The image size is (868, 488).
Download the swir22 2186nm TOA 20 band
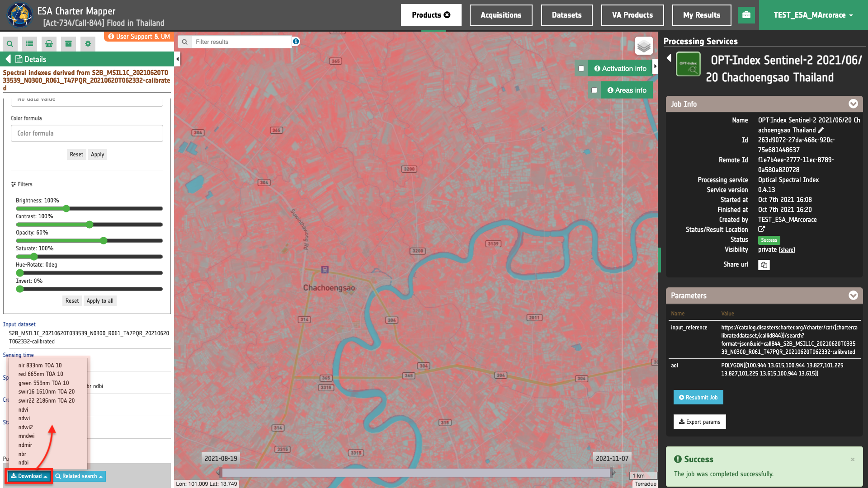(47, 401)
